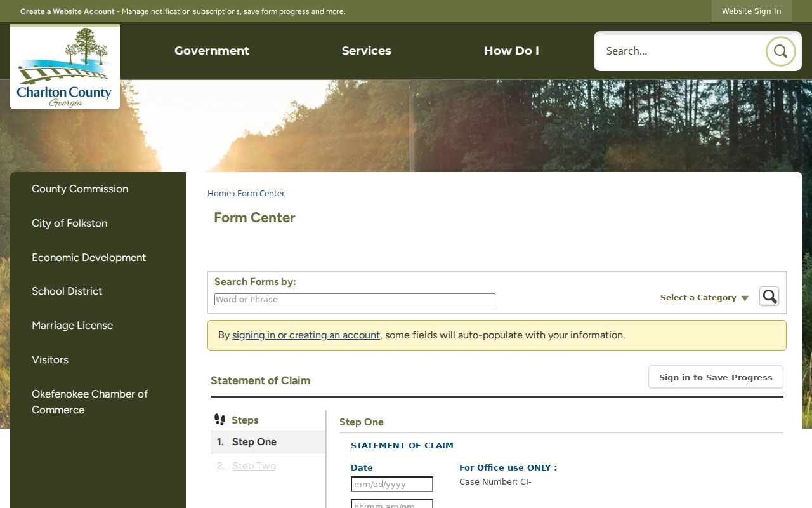Click the hh:mm am/pm time field
Screen dimensions: 812x508
[392, 504]
